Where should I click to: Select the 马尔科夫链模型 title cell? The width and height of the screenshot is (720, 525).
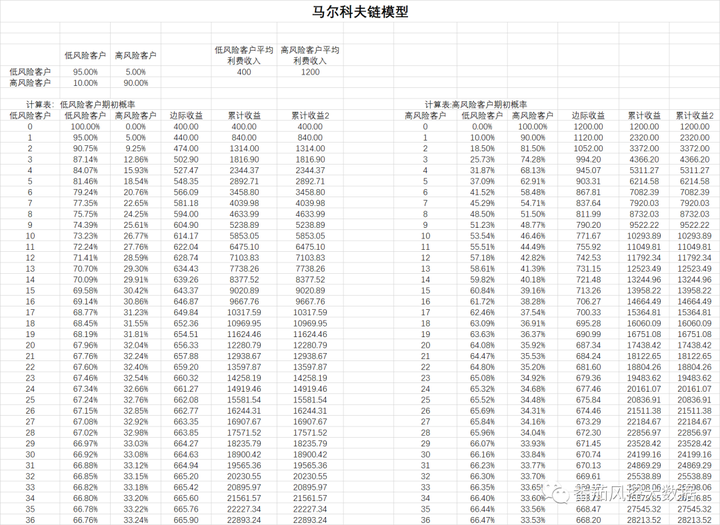pyautogui.click(x=359, y=14)
